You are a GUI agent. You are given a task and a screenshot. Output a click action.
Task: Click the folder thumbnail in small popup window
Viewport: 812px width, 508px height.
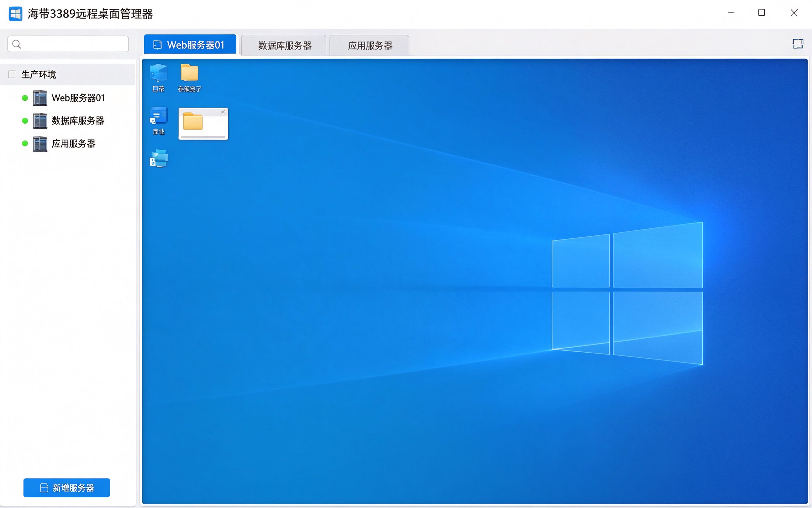point(193,121)
